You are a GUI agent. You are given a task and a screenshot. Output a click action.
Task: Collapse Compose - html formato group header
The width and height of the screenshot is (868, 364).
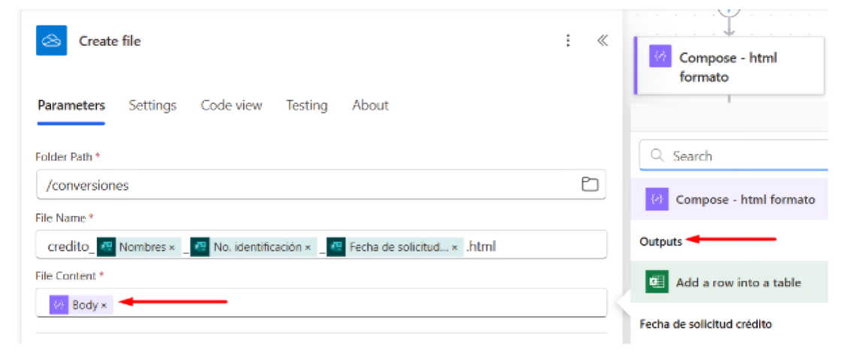730,200
